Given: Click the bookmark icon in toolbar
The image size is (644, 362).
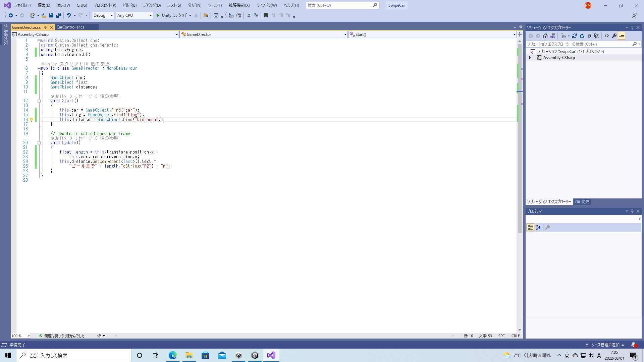Looking at the screenshot, I should (x=266, y=15).
